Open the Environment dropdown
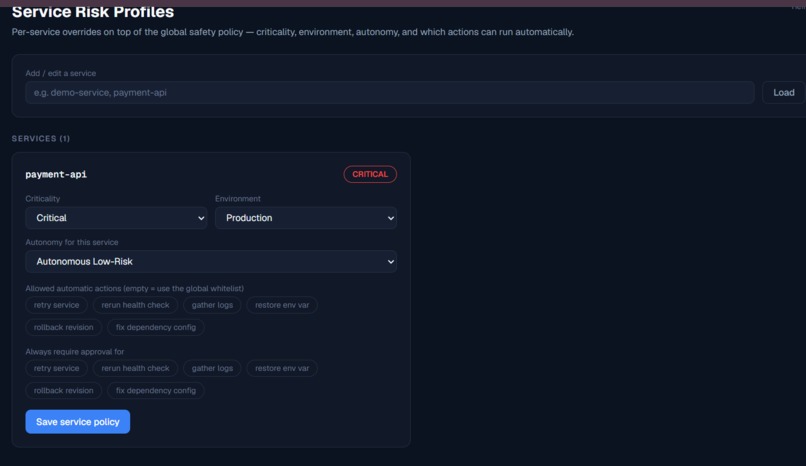 pyautogui.click(x=306, y=218)
